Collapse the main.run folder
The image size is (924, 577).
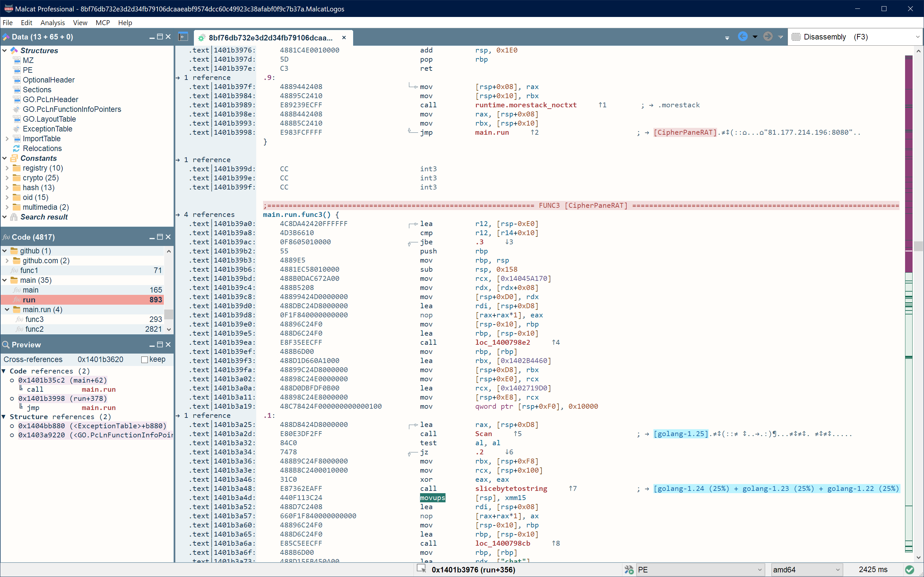pyautogui.click(x=7, y=310)
